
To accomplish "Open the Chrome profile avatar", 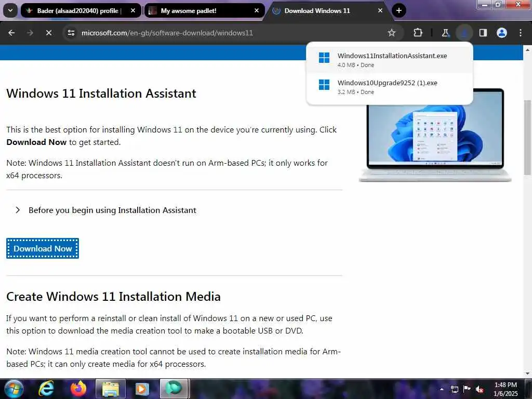I will [x=502, y=33].
